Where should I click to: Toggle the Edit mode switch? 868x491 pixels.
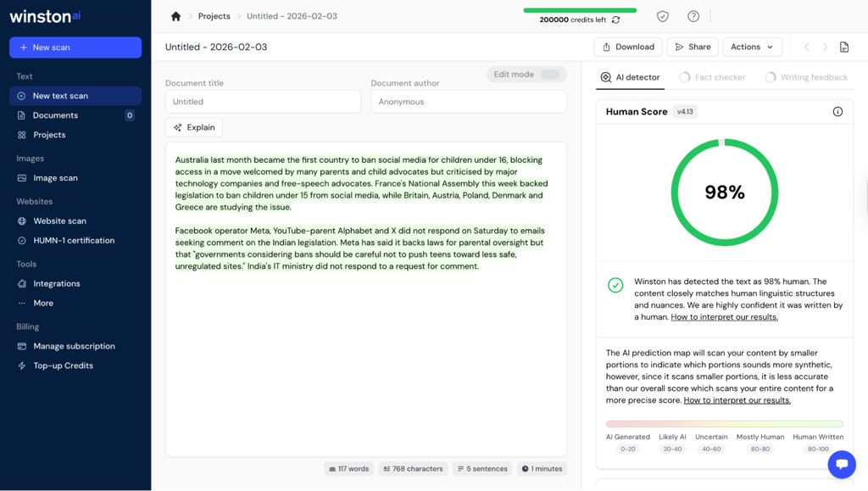(x=550, y=74)
